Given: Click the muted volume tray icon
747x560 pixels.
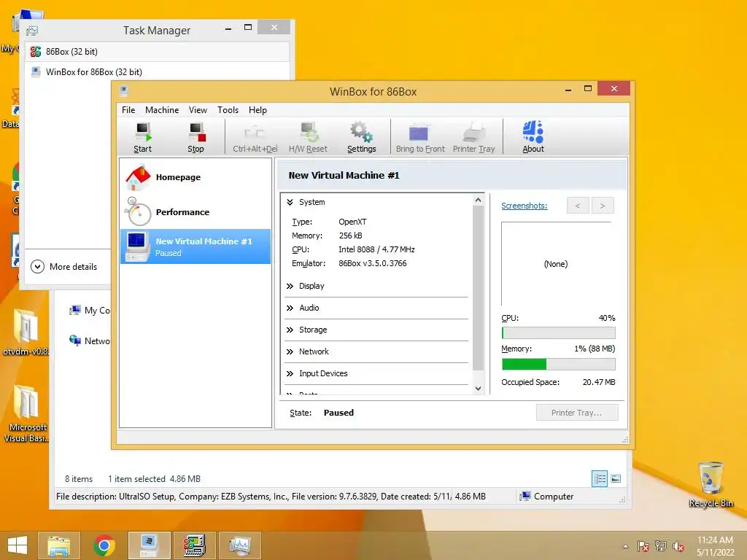Looking at the screenshot, I should [678, 546].
